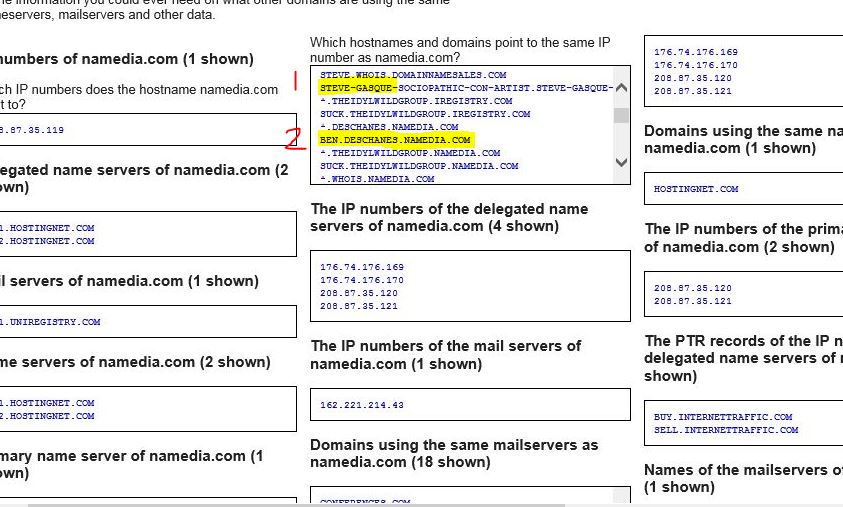The height and width of the screenshot is (507, 843).
Task: Click 176.74.176.170 under delegated name servers (4 shown)
Action: tap(362, 280)
